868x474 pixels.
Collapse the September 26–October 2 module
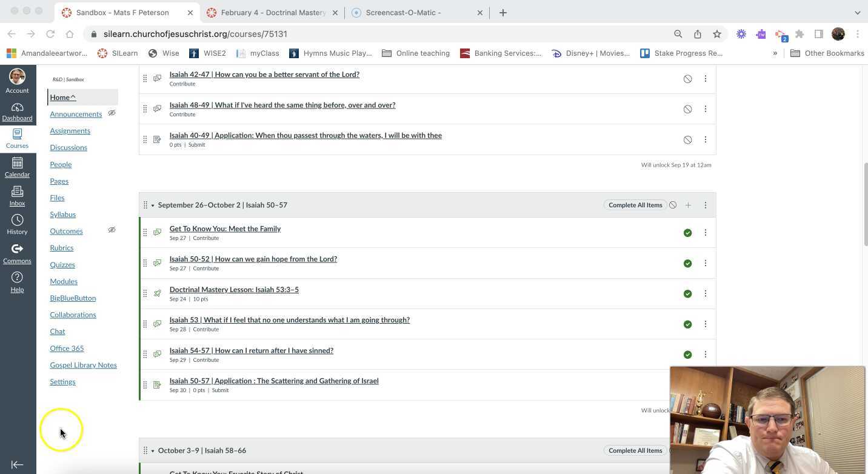point(152,205)
